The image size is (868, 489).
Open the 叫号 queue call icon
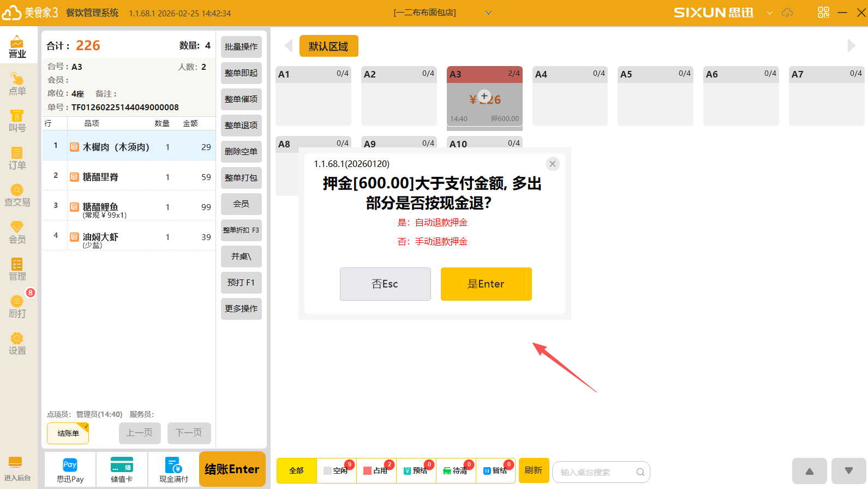point(17,121)
